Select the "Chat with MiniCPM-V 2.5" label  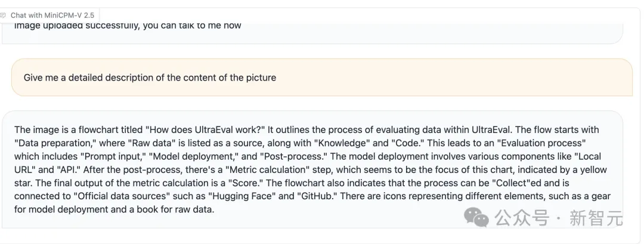(x=52, y=15)
